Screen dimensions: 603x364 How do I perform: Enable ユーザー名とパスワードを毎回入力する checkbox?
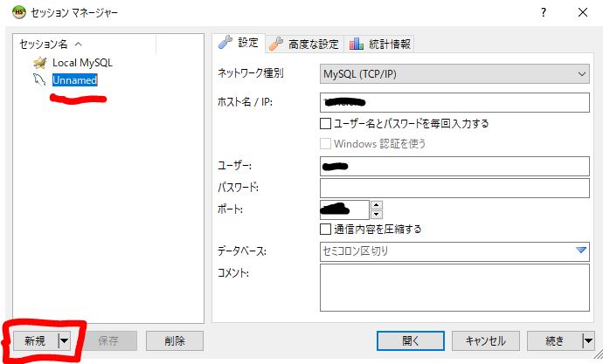tap(325, 123)
